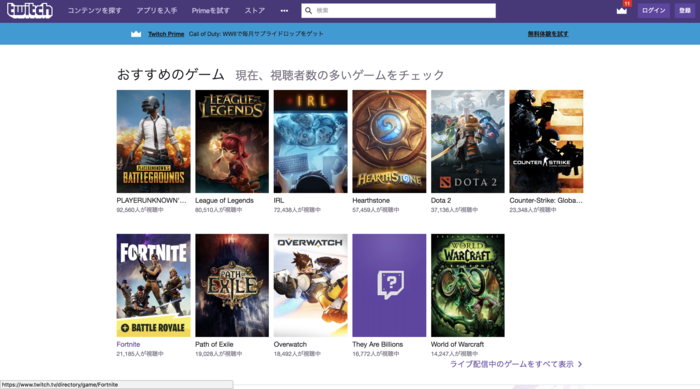700x389 pixels.
Task: Click the 23,348 viewers count text
Action: (533, 210)
